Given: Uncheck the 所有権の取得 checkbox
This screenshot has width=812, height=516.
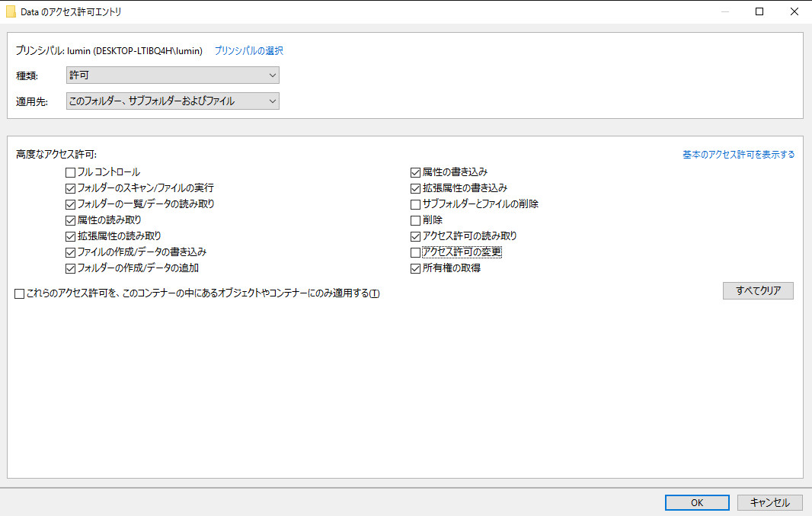Looking at the screenshot, I should pos(415,269).
